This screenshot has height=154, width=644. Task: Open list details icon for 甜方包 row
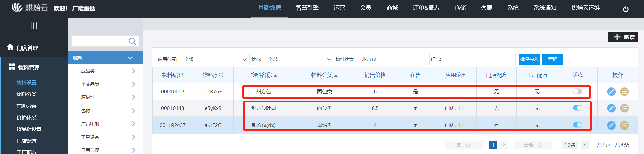(624, 92)
